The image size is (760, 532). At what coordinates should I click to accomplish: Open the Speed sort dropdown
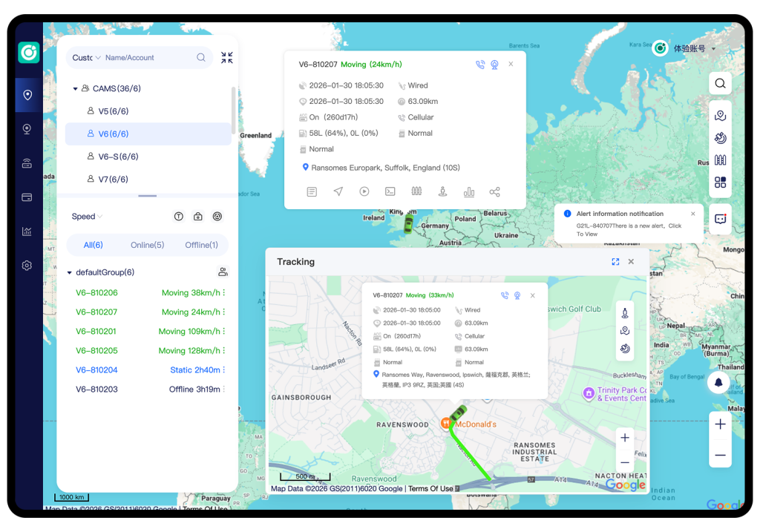(x=87, y=217)
